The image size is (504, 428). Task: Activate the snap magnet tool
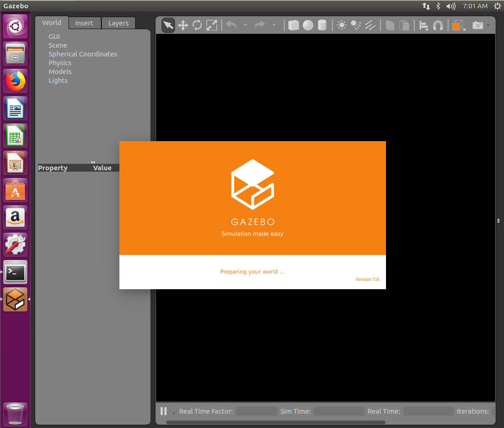coord(438,25)
